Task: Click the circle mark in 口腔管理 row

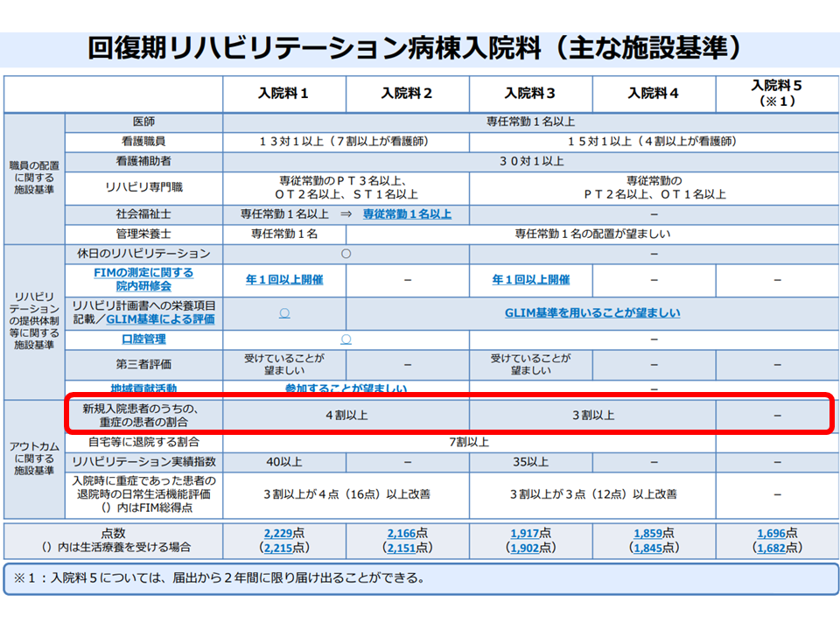Action: click(x=346, y=339)
